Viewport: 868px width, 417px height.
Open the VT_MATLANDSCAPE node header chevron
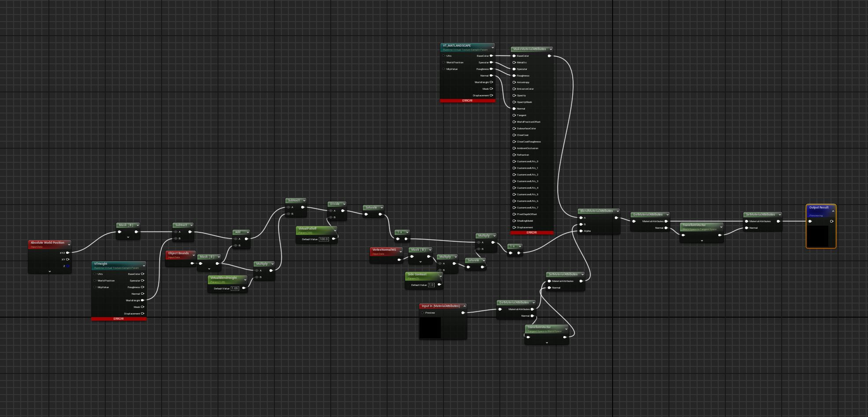(492, 48)
